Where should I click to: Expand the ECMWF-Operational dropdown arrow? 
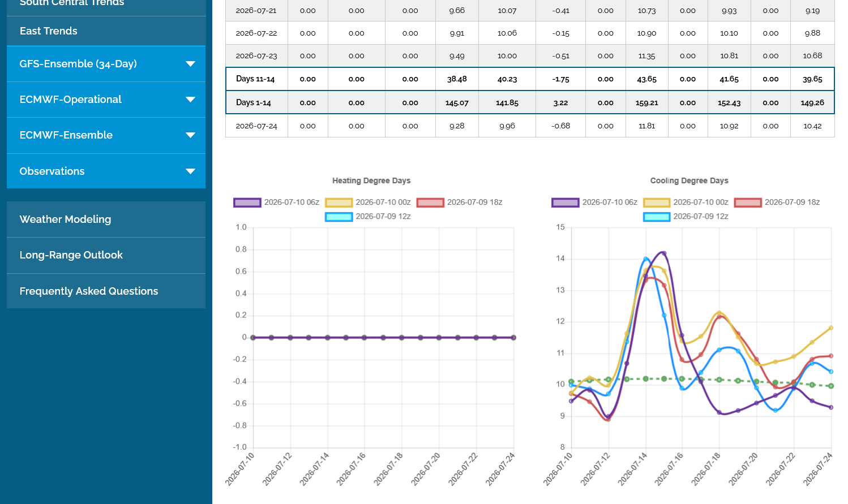tap(191, 100)
